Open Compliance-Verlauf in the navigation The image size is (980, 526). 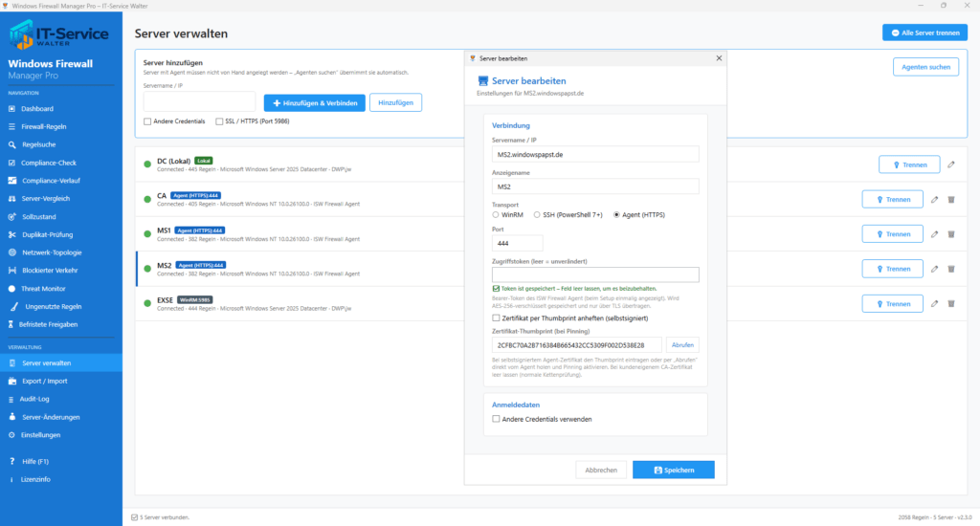pos(52,181)
